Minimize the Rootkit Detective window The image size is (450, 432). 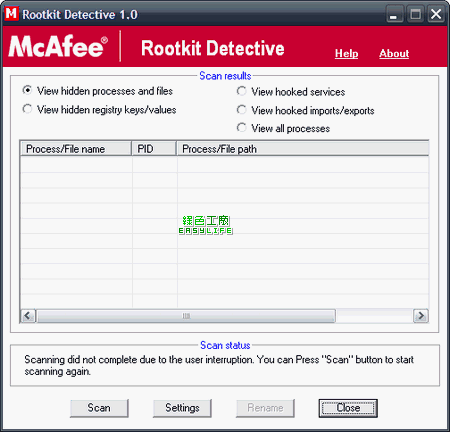395,14
